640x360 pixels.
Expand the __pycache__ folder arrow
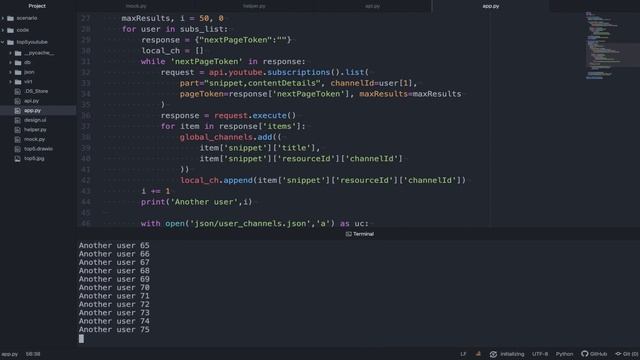coord(10,53)
